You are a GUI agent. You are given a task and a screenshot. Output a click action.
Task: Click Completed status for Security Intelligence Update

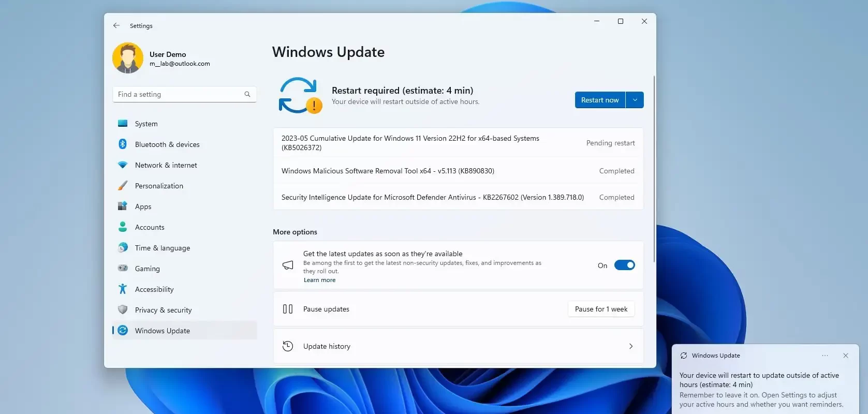click(x=616, y=197)
